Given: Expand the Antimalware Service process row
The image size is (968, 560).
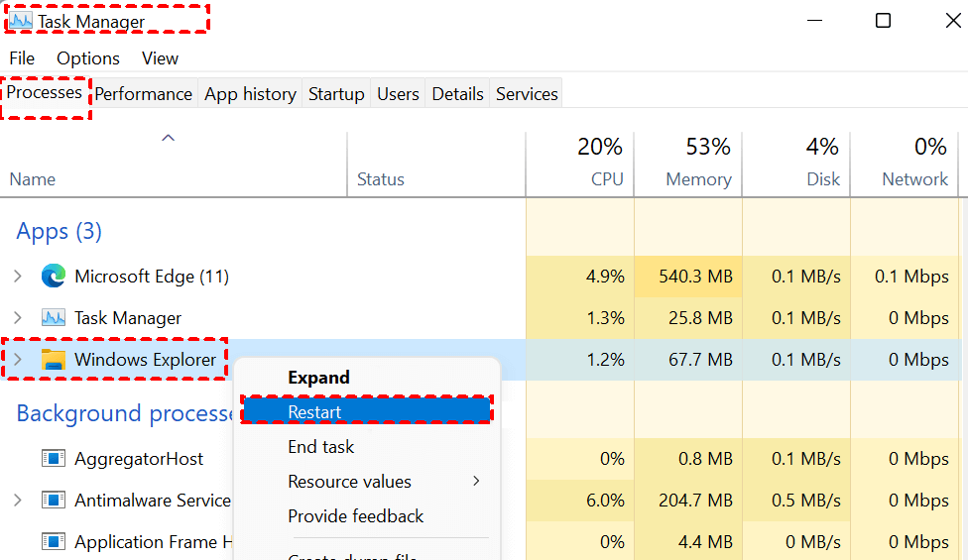Looking at the screenshot, I should click(x=18, y=501).
